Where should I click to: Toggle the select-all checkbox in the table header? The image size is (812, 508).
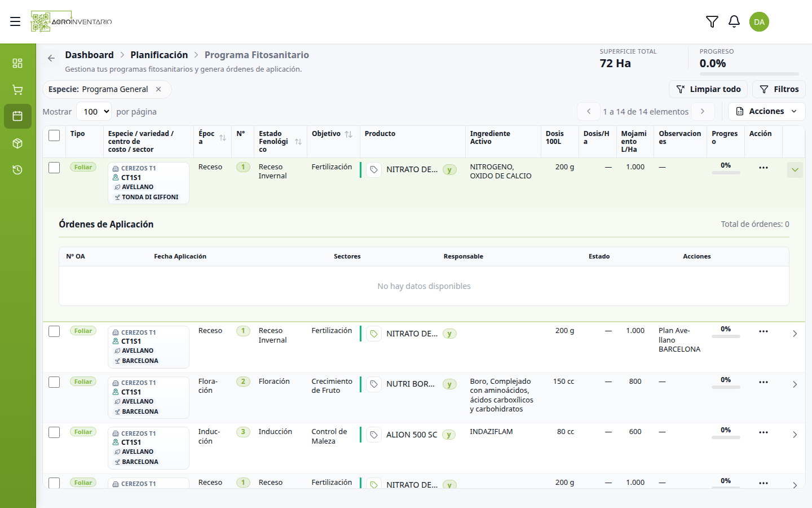[54, 135]
